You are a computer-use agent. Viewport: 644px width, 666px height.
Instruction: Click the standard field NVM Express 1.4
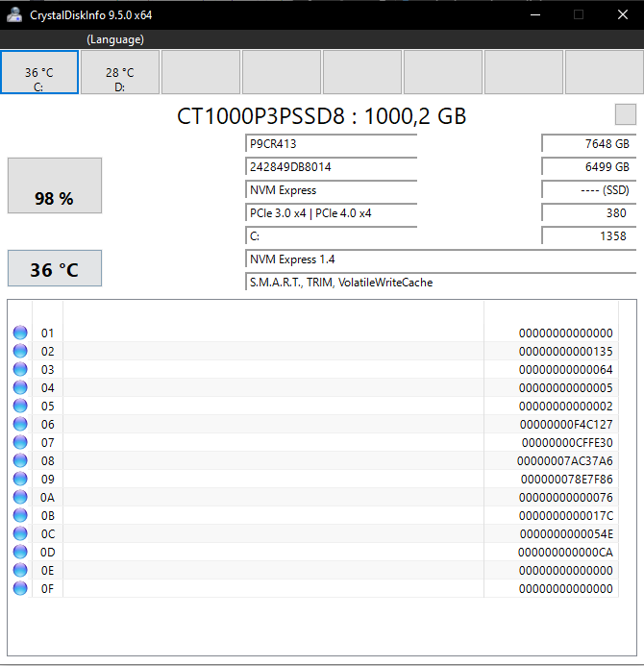tap(440, 259)
